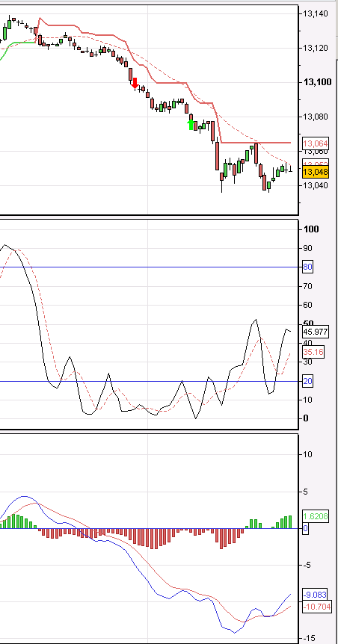Screen dimensions: 338x644
Task: Click the bold 100 label on the stochastic axis
Action: [x=311, y=229]
